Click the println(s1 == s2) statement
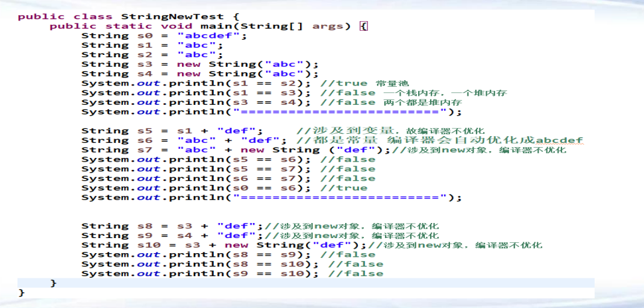 click(196, 83)
